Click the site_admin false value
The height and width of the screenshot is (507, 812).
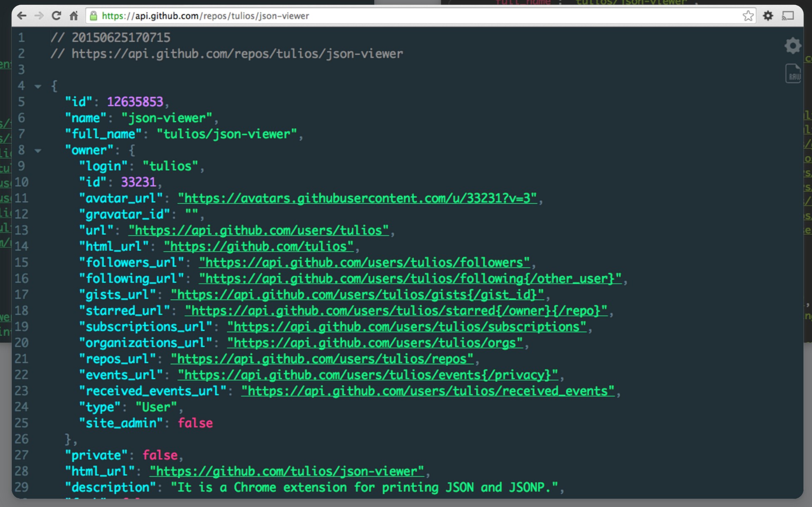pos(195,423)
